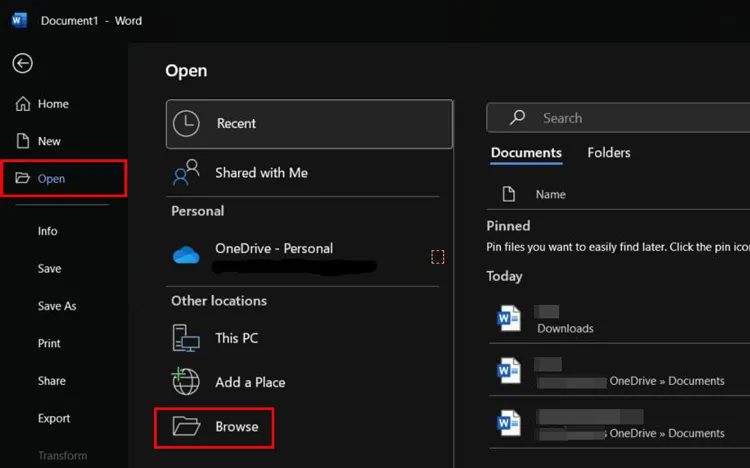Viewport: 750px width, 468px height.
Task: Click Word icon of middle recent file
Action: coord(509,371)
